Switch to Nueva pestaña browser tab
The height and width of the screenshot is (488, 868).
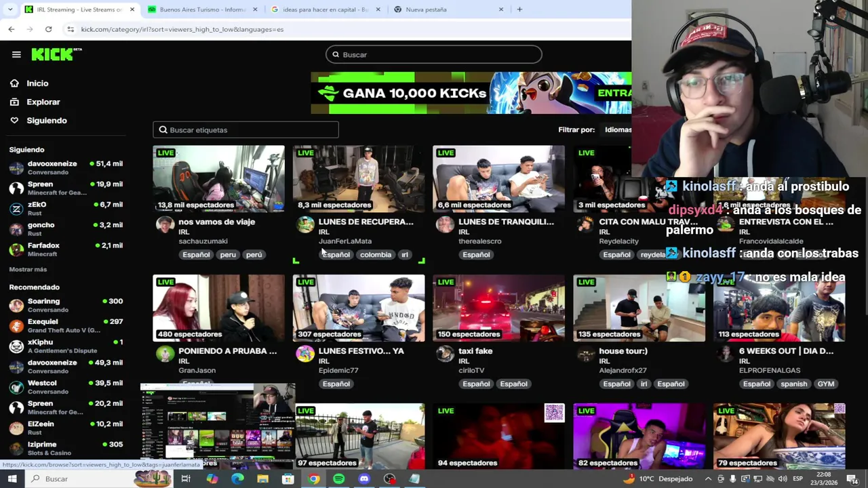coord(448,9)
